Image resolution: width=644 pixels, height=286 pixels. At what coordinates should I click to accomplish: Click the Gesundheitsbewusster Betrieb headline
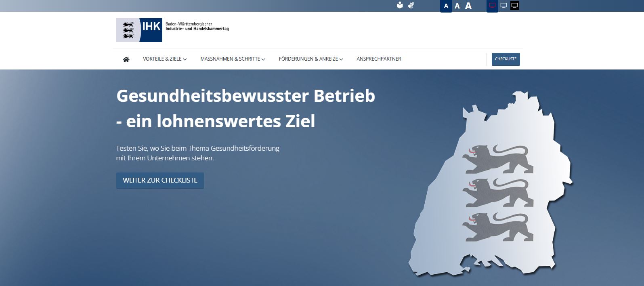[245, 96]
